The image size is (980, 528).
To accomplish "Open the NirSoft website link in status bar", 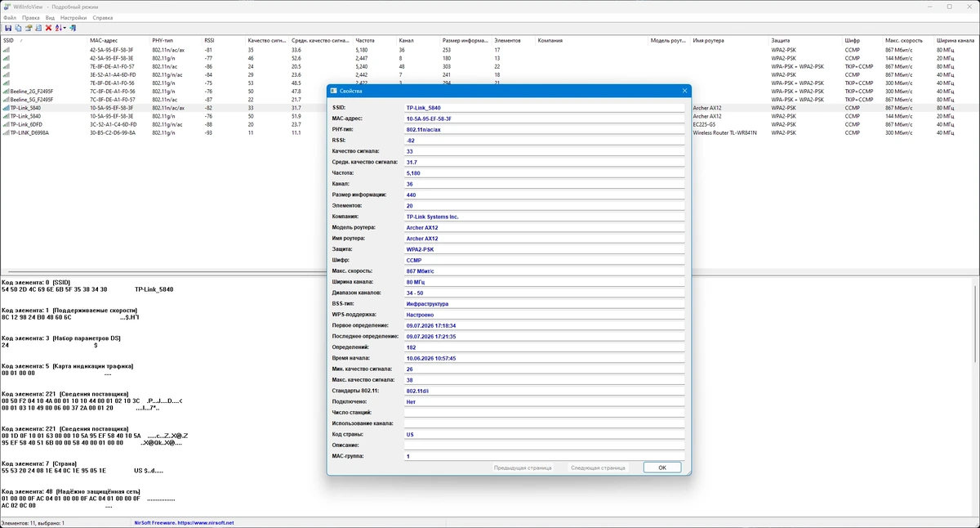I will click(x=184, y=522).
